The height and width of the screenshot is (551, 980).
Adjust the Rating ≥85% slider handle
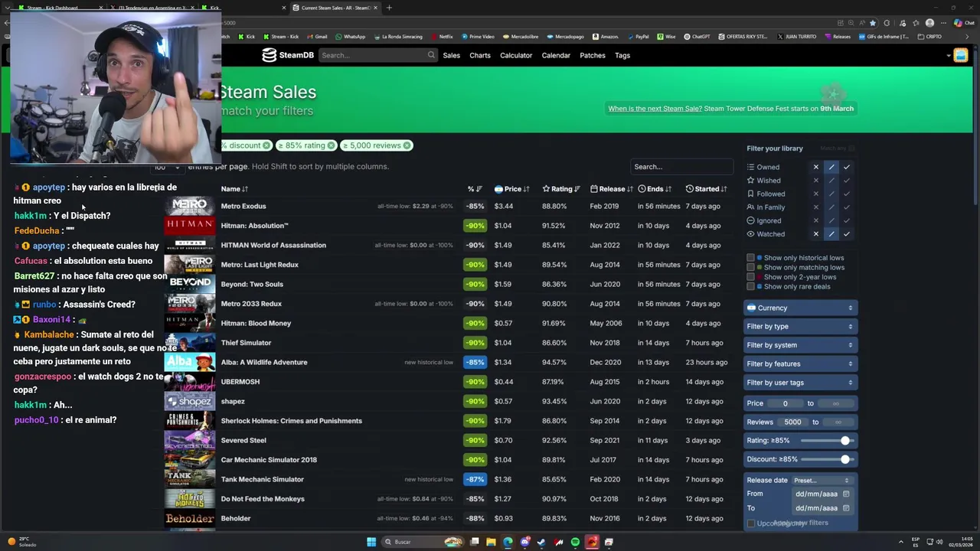[845, 441]
